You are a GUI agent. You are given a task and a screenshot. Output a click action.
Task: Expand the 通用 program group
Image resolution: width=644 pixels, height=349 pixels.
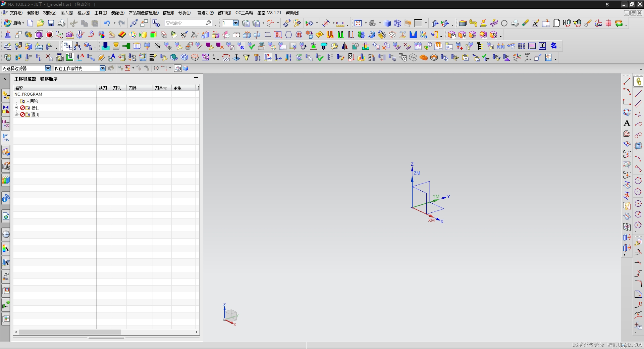16,114
